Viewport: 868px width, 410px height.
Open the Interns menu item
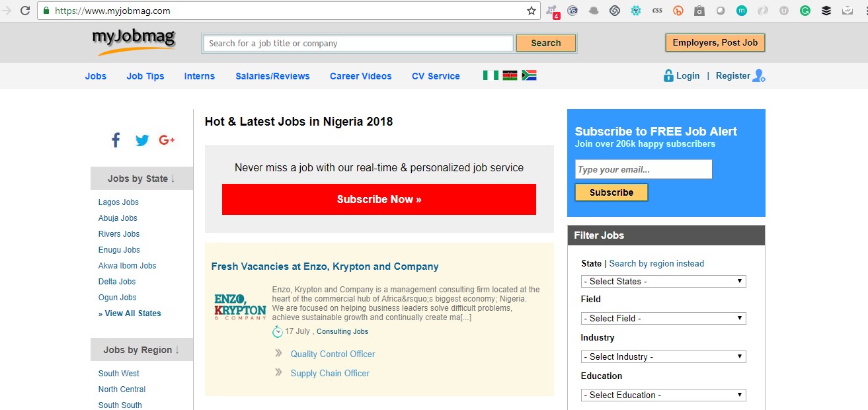click(200, 76)
